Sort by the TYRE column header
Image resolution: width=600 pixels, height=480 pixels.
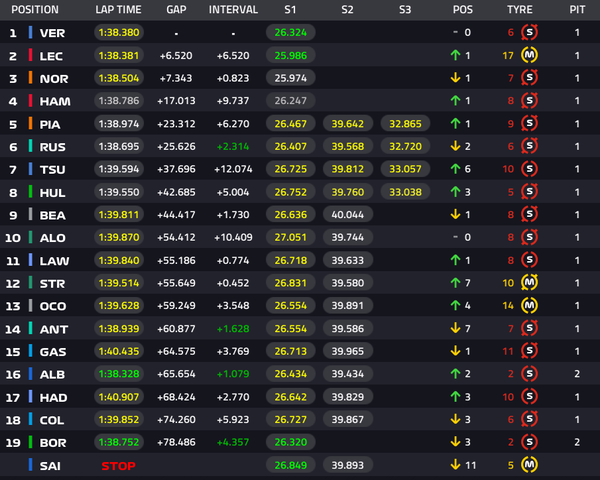[x=520, y=10]
